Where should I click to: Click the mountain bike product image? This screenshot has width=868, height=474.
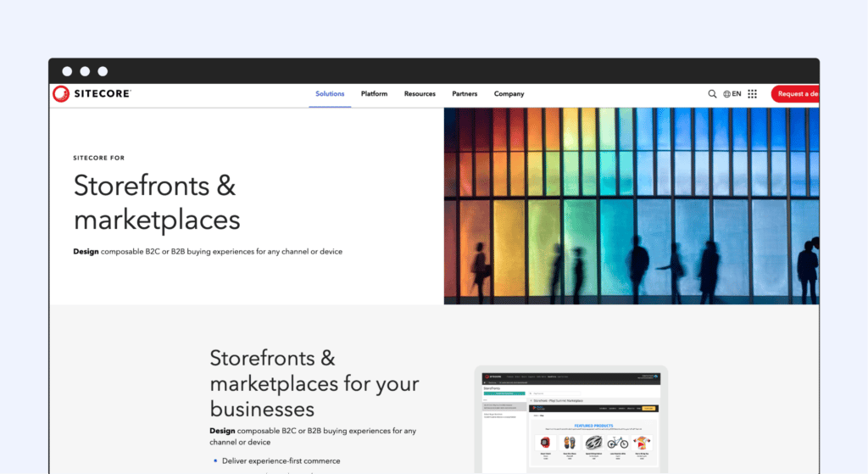pyautogui.click(x=618, y=443)
